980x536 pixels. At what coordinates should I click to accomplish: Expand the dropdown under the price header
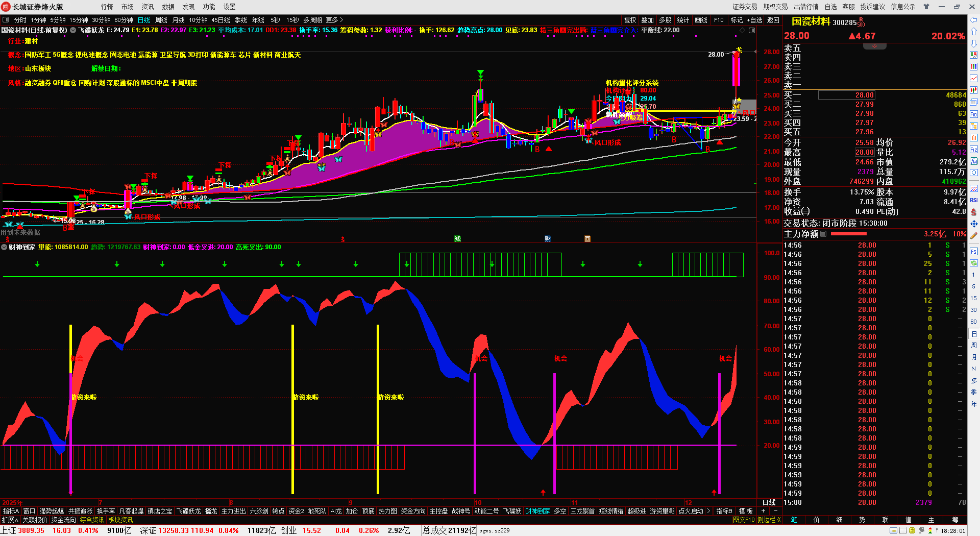pyautogui.click(x=874, y=46)
